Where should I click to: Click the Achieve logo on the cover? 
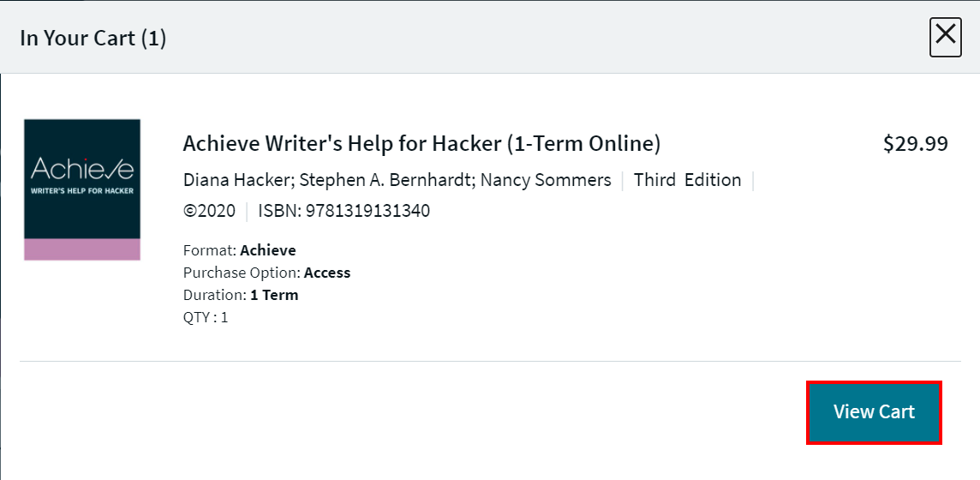pos(82,166)
